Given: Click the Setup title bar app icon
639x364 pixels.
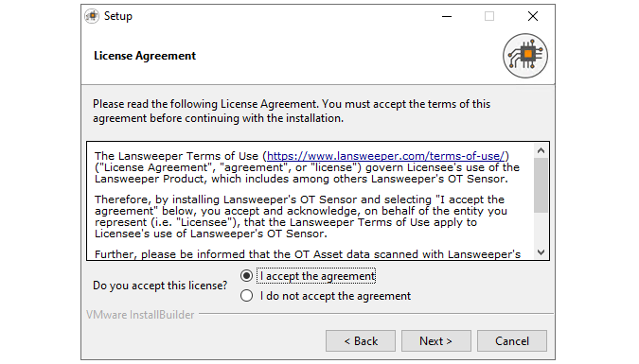Looking at the screenshot, I should (x=92, y=16).
